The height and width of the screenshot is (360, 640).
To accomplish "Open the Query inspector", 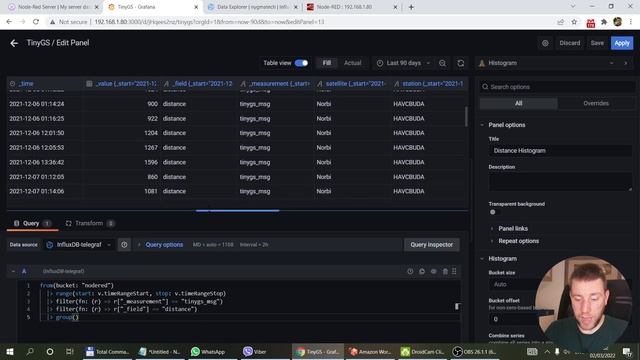I will tap(431, 244).
